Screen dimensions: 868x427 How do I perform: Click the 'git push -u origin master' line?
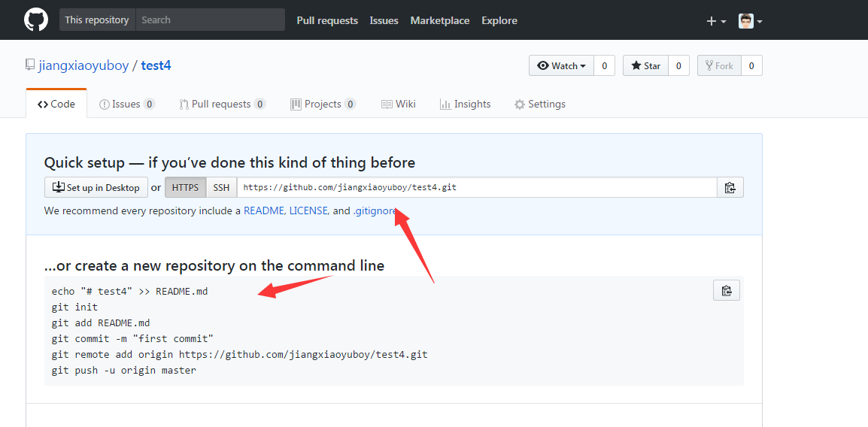coord(124,371)
